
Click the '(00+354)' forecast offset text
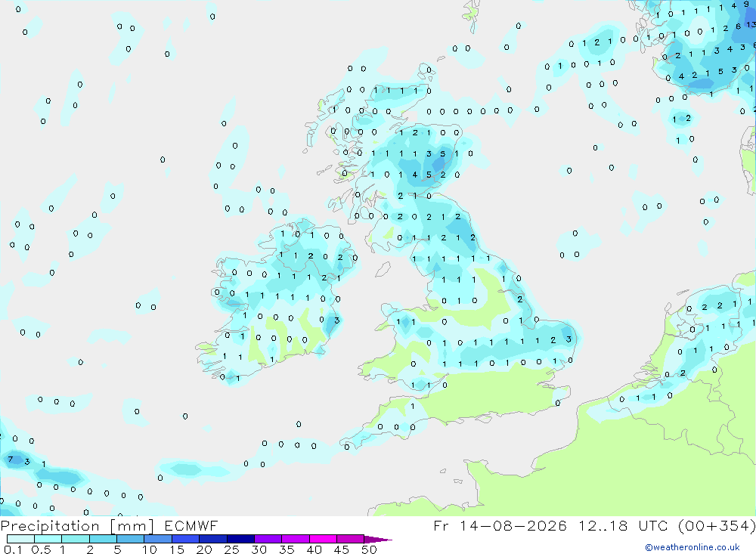717,525
